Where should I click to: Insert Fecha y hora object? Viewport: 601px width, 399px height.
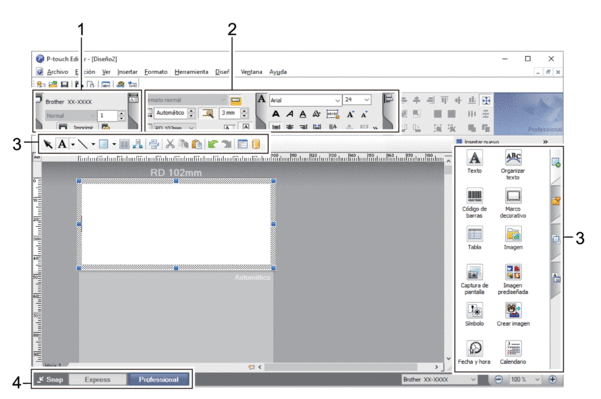(474, 353)
